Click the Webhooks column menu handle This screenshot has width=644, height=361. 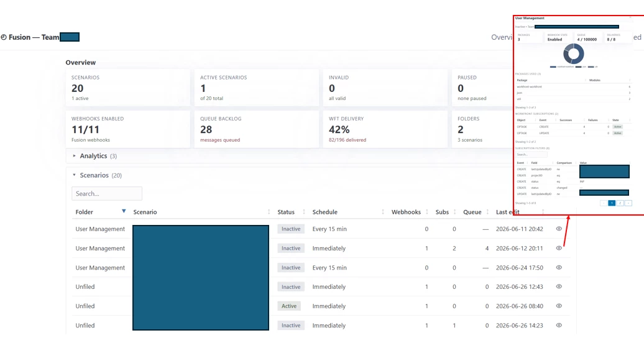(426, 212)
